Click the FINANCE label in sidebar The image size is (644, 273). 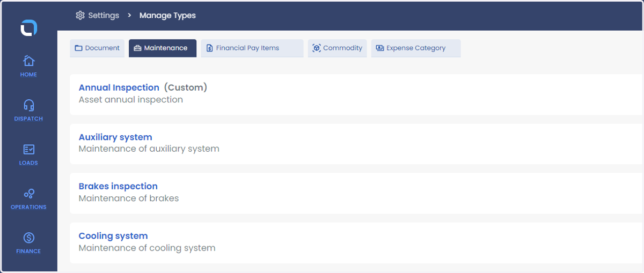tap(29, 251)
